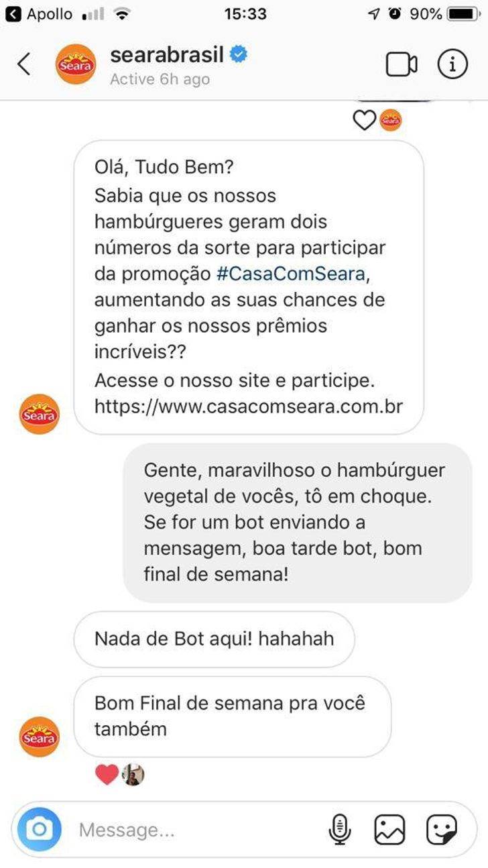The image size is (488, 868).
Task: Return to Apollo app via status bar
Action: pos(40,13)
